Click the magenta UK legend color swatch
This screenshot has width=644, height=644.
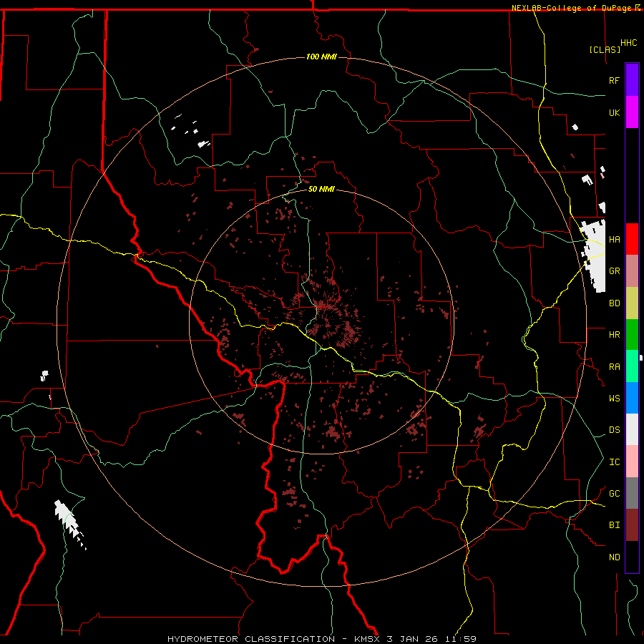[x=632, y=112]
